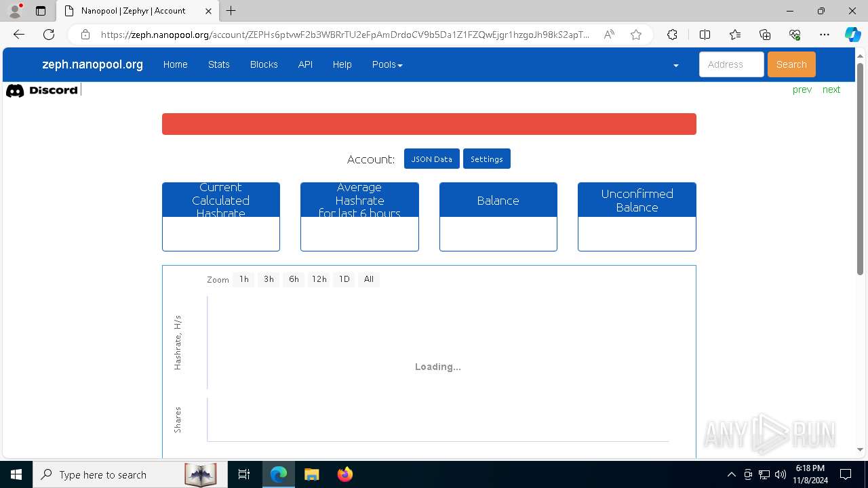The image size is (868, 488).
Task: Open network settings tray icon
Action: 764,474
